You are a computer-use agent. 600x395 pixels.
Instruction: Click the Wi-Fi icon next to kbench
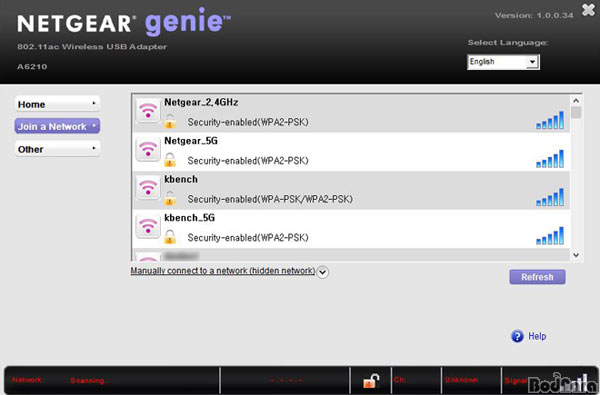[148, 188]
